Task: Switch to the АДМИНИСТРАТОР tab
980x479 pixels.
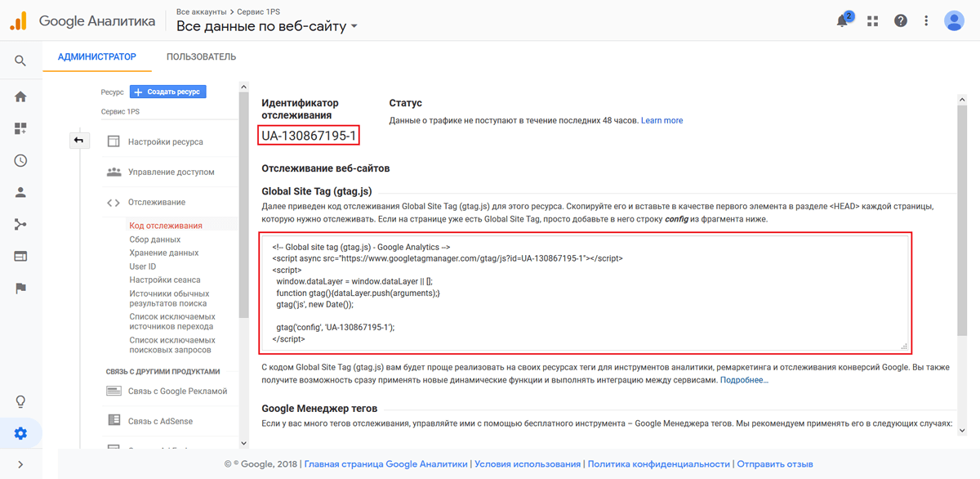Action: click(96, 56)
